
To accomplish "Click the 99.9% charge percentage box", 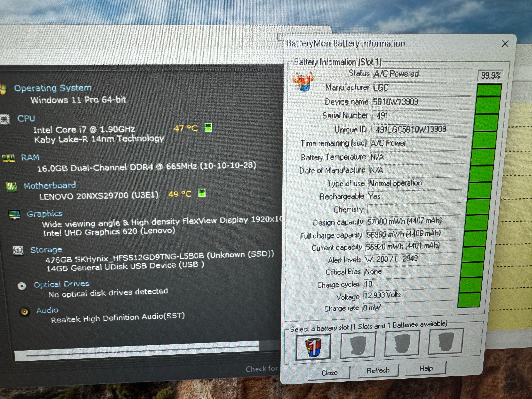I will coord(490,75).
